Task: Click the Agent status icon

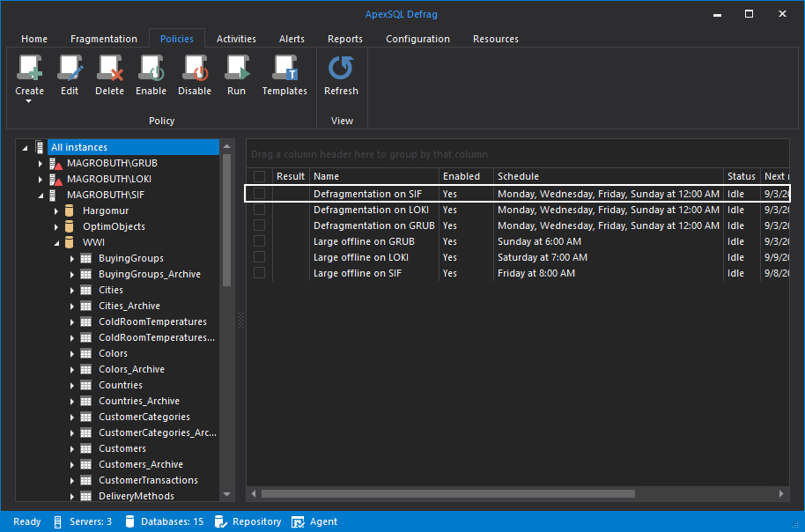Action: tap(299, 521)
